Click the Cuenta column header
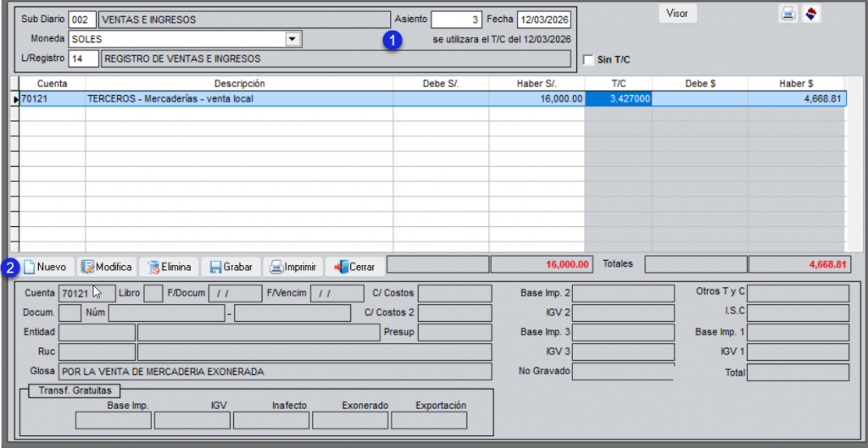Screen dimensions: 868x448 coord(52,84)
